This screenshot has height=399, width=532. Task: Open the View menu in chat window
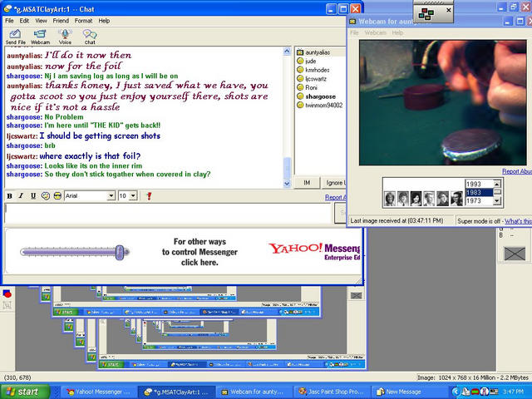point(41,21)
